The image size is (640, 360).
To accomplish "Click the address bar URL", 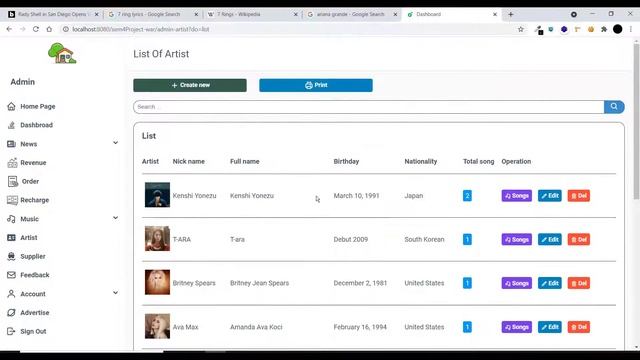I will 141,29.
